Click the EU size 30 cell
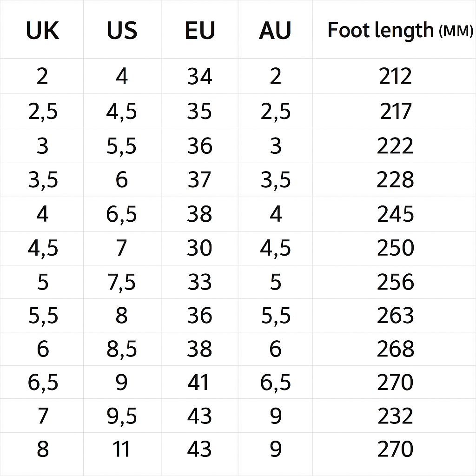The image size is (476, 476). coord(200,248)
